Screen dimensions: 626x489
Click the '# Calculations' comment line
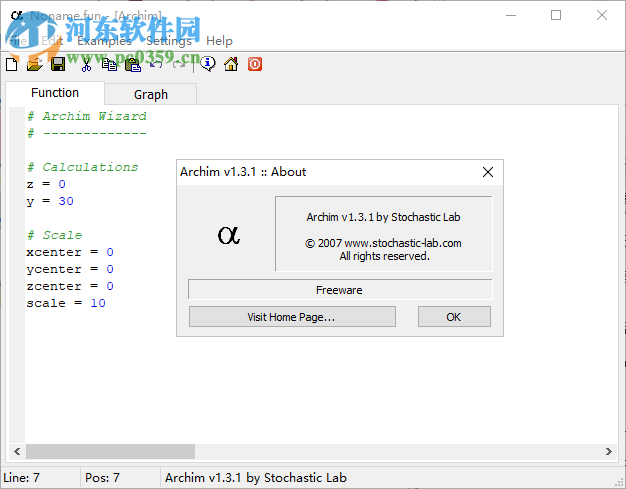coord(83,167)
